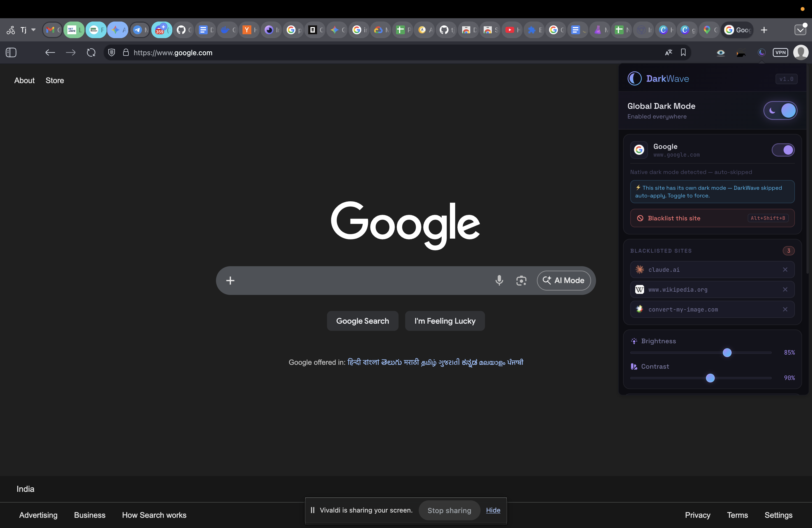Remove www.wikipedia.org from blacklisted sites
Image resolution: width=812 pixels, height=528 pixels.
pos(785,289)
